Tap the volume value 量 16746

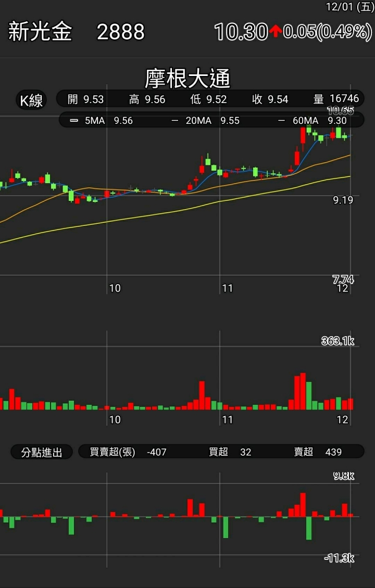pos(336,99)
